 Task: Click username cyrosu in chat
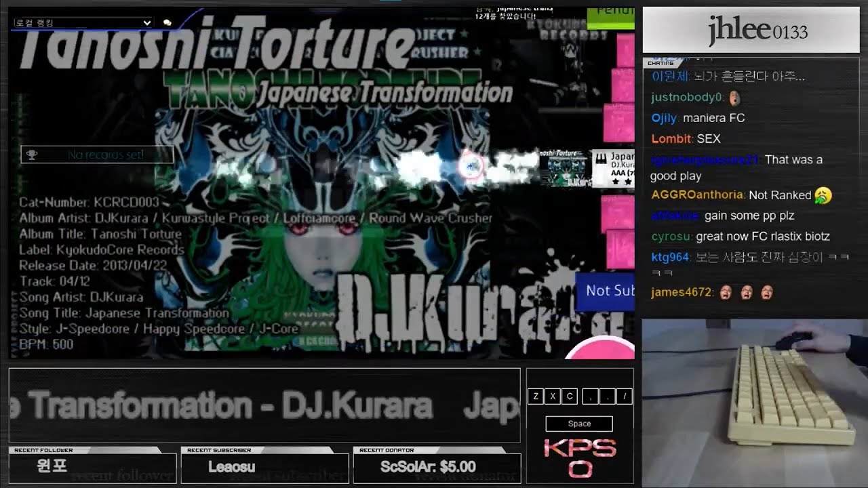[671, 237]
